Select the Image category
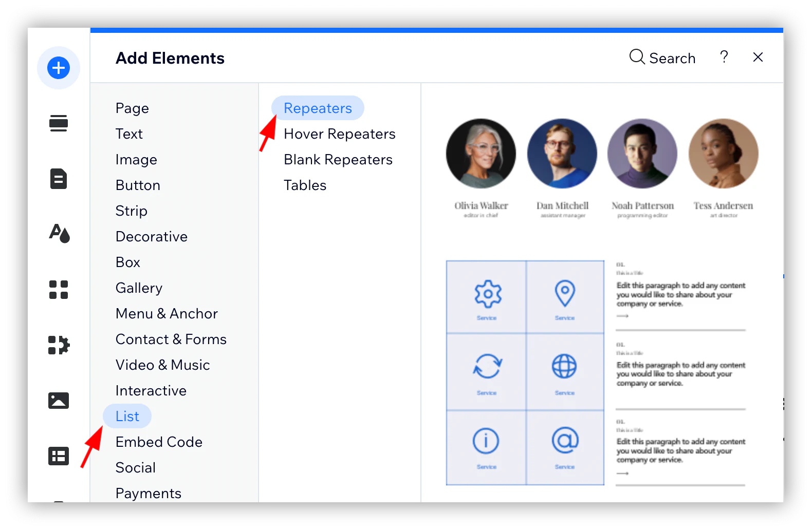The image size is (812, 530). tap(136, 160)
